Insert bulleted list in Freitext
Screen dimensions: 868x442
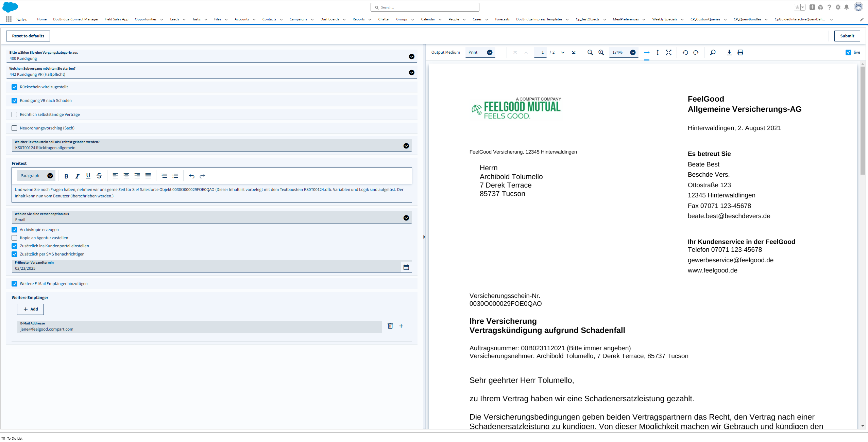click(x=175, y=176)
